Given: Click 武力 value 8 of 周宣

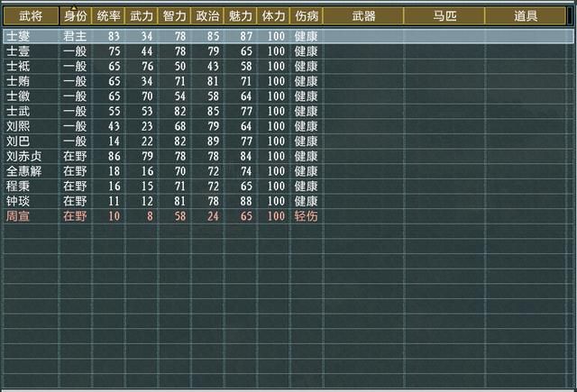Looking at the screenshot, I should [151, 216].
